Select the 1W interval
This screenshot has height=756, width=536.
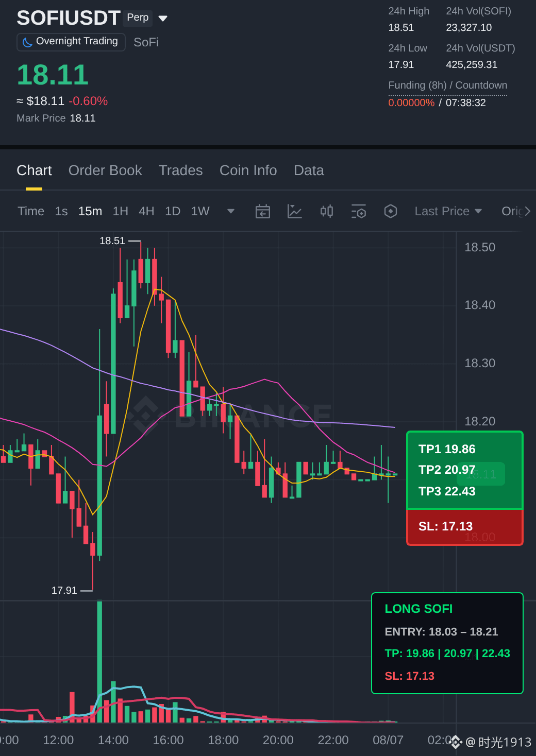200,211
